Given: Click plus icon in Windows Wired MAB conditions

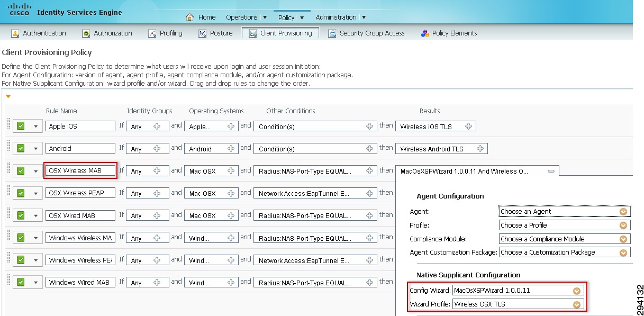Looking at the screenshot, I should tap(369, 282).
